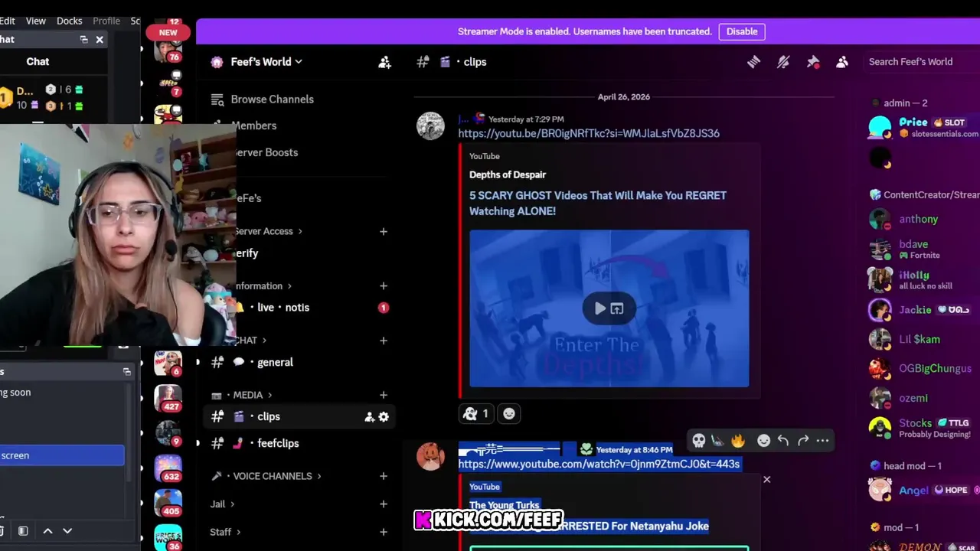Viewport: 980px width, 551px height.
Task: Open The Young Turks author link
Action: [505, 505]
